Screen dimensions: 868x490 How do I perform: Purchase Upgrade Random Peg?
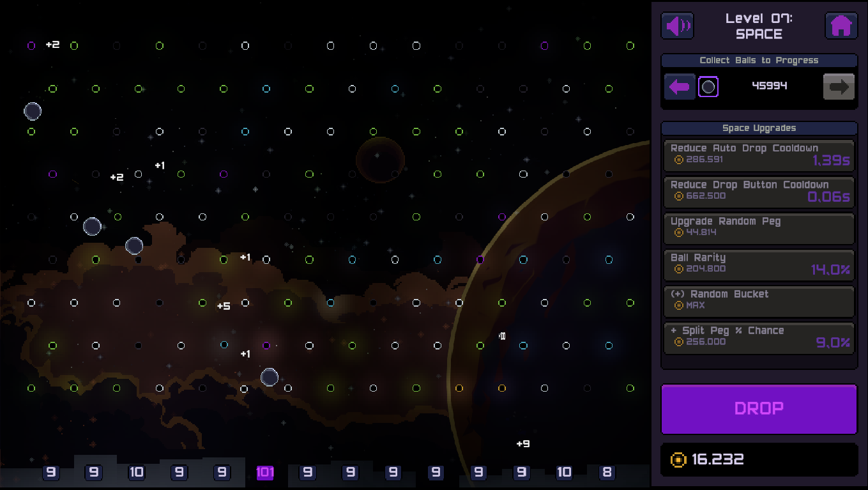pos(759,229)
